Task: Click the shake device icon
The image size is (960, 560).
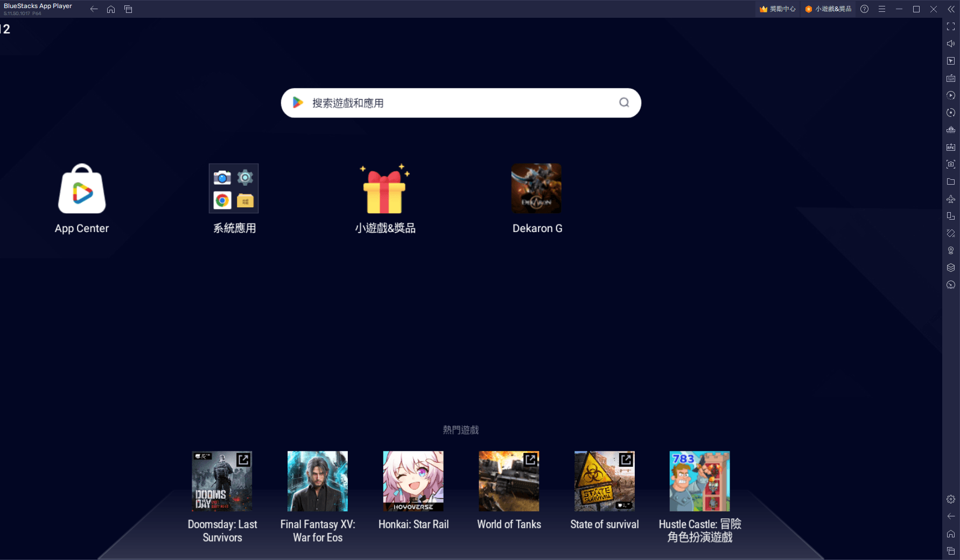Action: pos(951,233)
